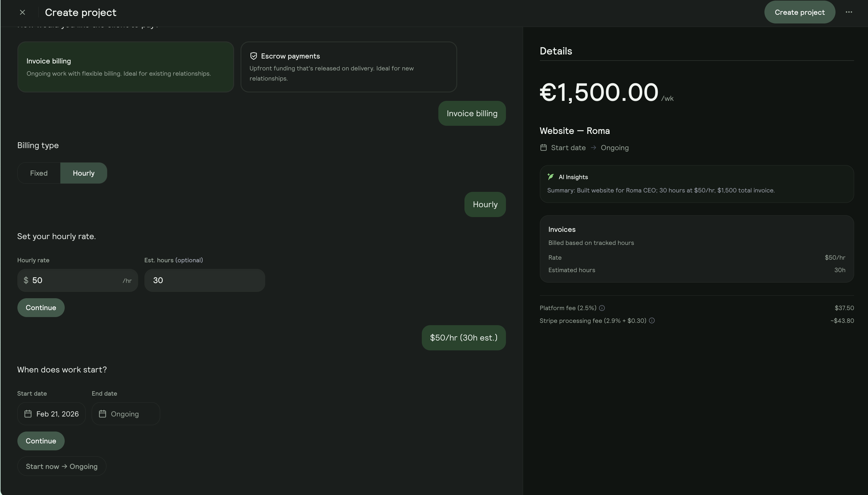Click the calendar icon beside Feb 21, 2026

[x=29, y=414]
